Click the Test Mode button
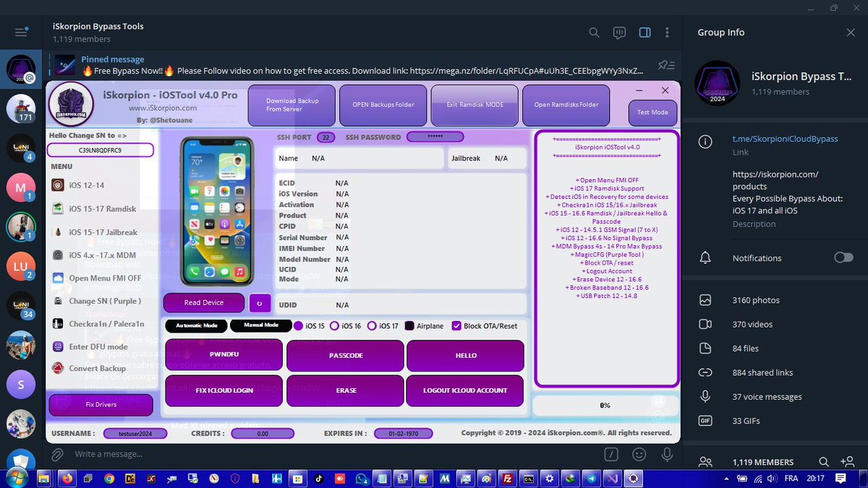The height and width of the screenshot is (488, 868). (x=652, y=113)
